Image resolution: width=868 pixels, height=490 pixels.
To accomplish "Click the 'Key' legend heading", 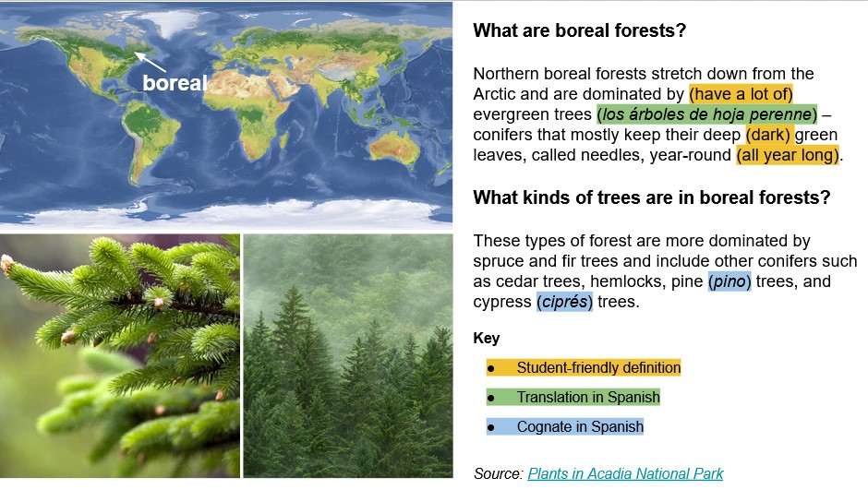I will click(x=486, y=339).
